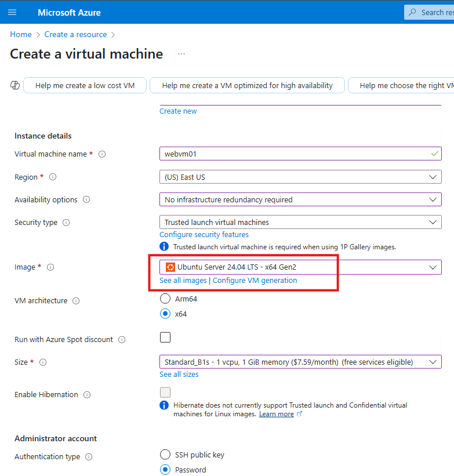
Task: Edit the Virtual machine name field
Action: click(300, 154)
